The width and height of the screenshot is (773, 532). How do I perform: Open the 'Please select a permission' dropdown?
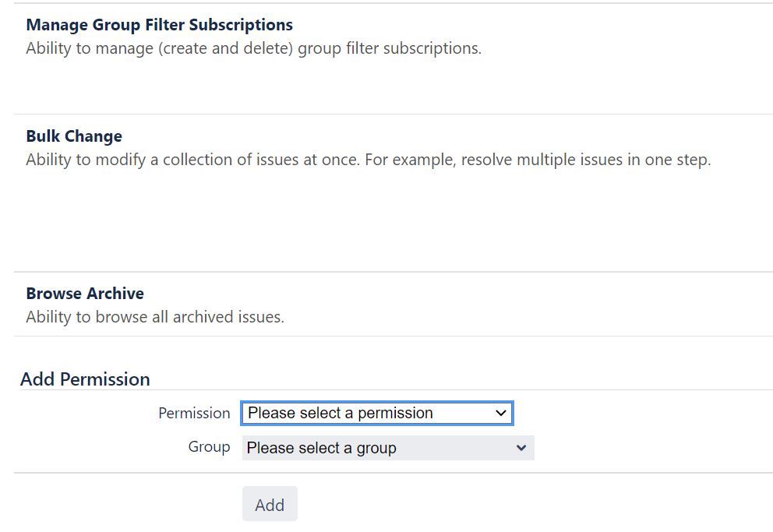pyautogui.click(x=377, y=413)
